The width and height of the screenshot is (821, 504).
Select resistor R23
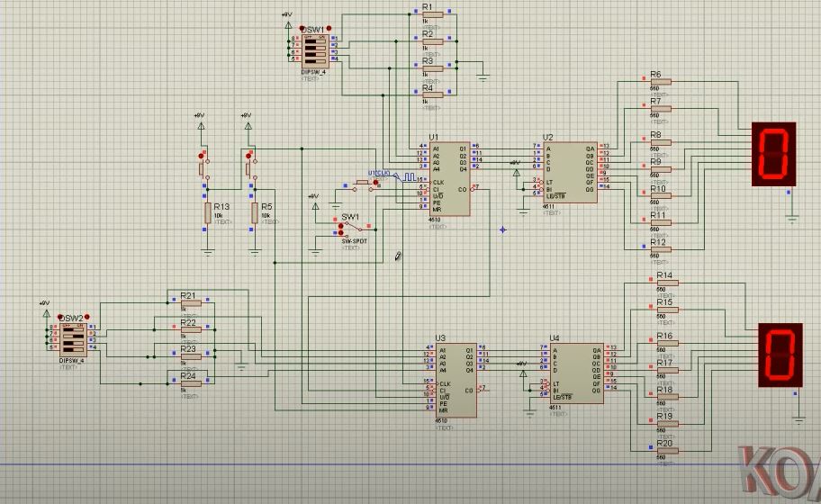point(191,357)
